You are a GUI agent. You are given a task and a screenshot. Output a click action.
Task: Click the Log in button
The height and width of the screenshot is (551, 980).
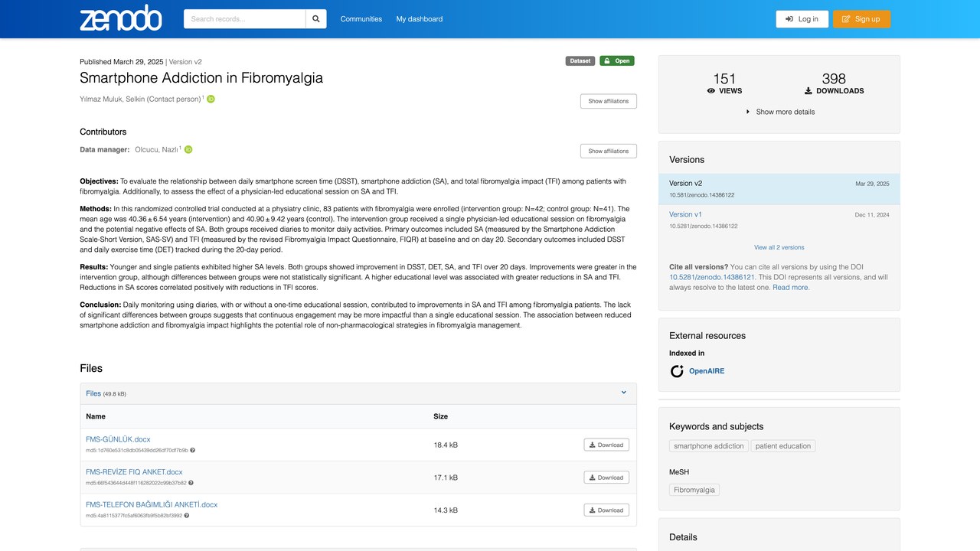pyautogui.click(x=802, y=19)
